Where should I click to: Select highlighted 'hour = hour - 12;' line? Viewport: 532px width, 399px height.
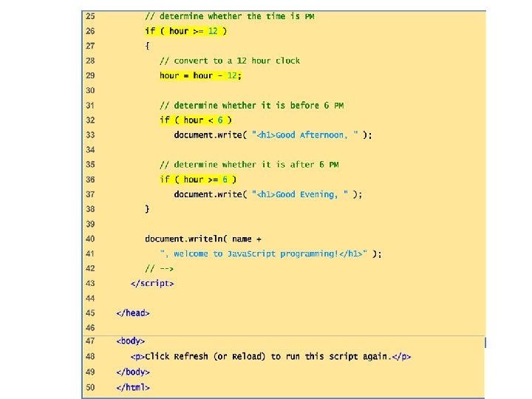click(200, 75)
